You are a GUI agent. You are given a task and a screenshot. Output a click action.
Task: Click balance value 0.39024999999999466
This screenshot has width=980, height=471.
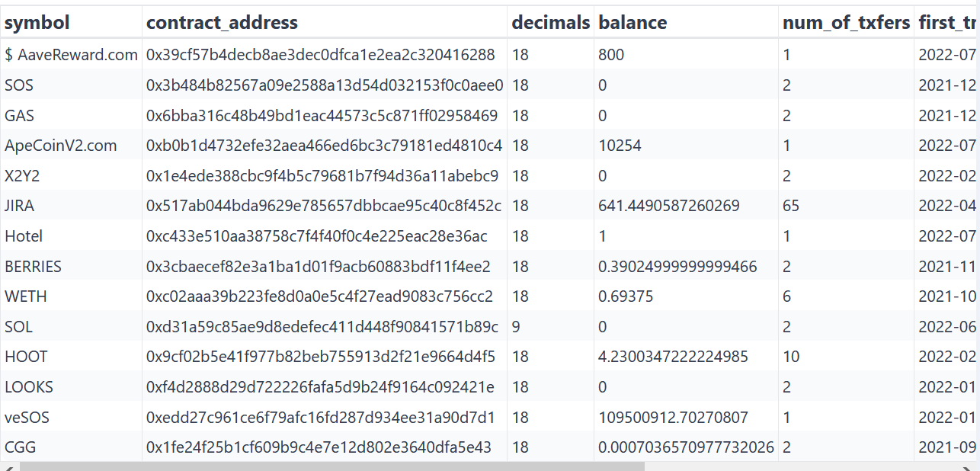click(x=678, y=267)
